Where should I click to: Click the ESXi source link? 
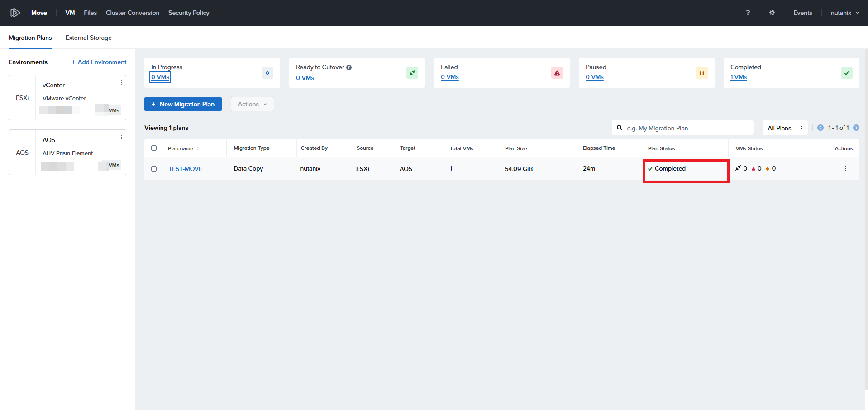point(362,169)
